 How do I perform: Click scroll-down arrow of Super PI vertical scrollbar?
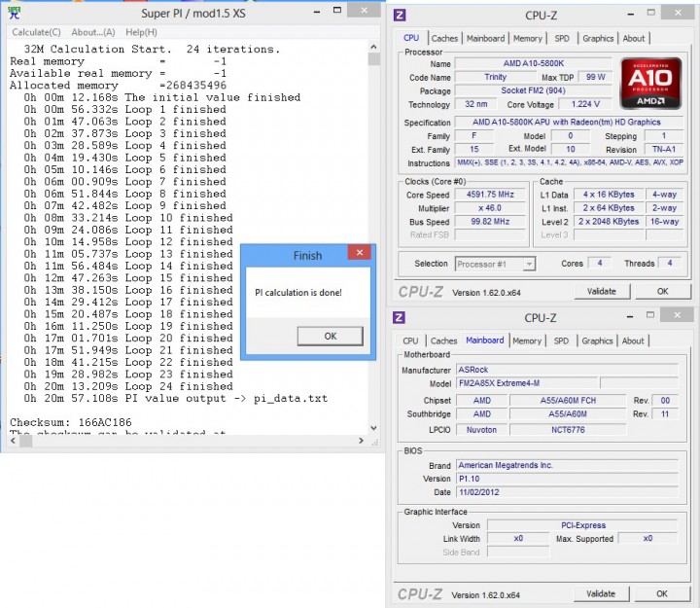[374, 428]
